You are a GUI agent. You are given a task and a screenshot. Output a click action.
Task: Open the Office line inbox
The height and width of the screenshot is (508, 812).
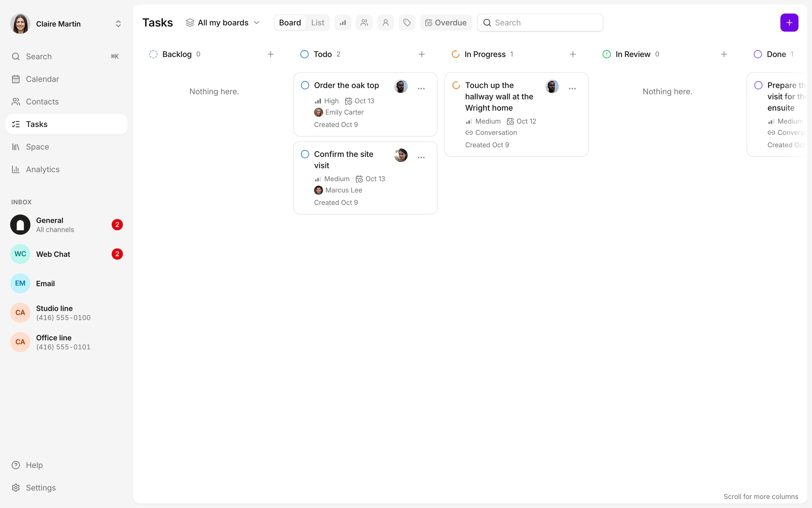tap(67, 342)
